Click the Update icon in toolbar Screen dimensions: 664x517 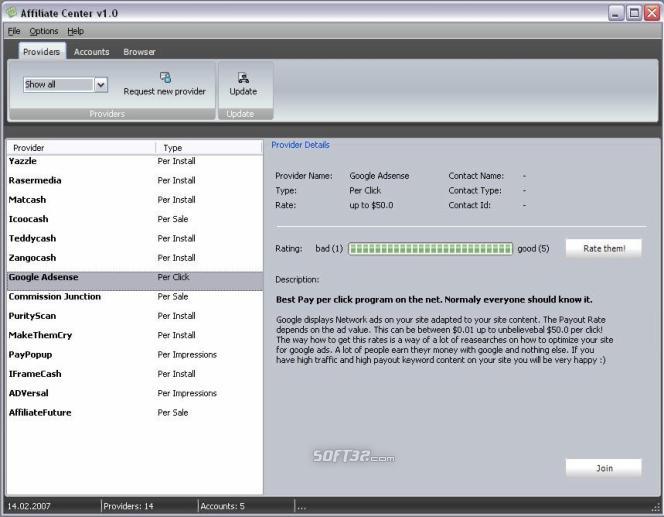pyautogui.click(x=243, y=77)
